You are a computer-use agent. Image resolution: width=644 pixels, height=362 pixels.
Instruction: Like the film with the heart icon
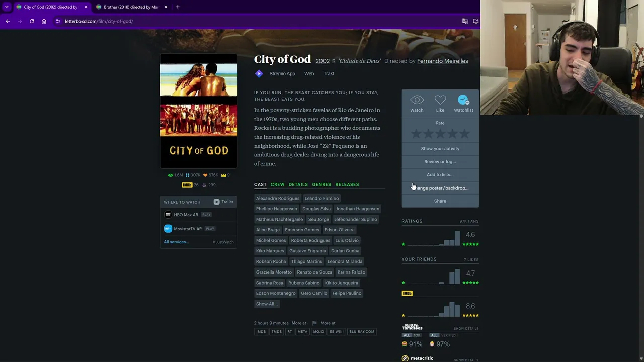point(440,100)
